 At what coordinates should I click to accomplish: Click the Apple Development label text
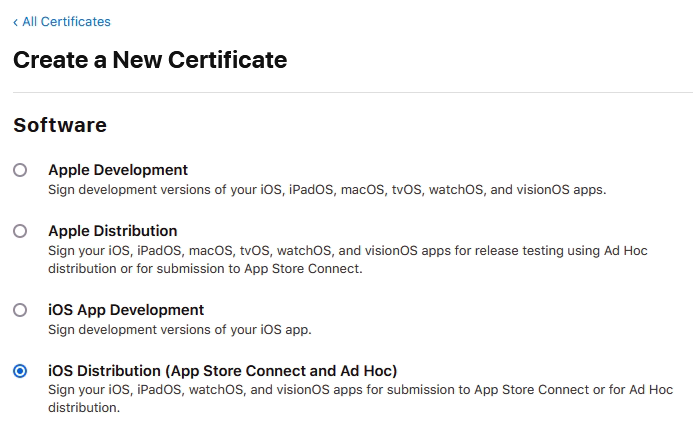(x=118, y=170)
